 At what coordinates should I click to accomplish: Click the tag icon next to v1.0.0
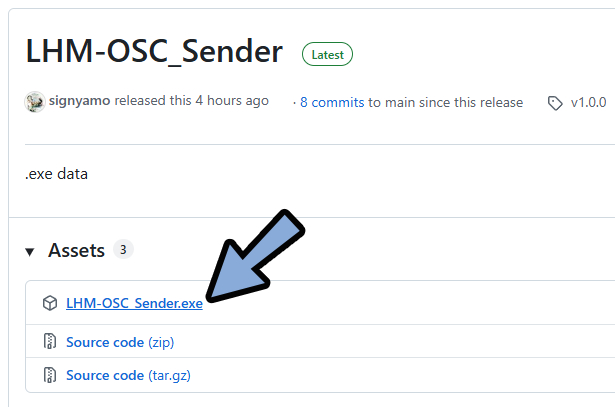pyautogui.click(x=555, y=103)
